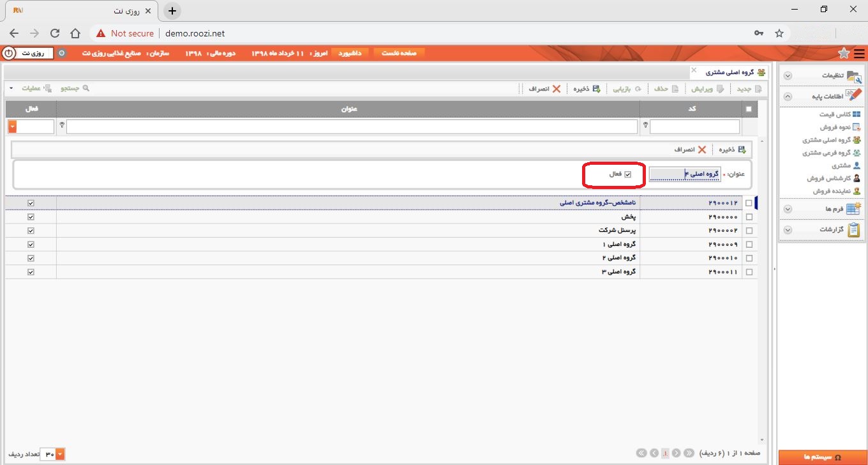This screenshot has height=465, width=868.
Task: Go to last page in pager
Action: (x=641, y=453)
